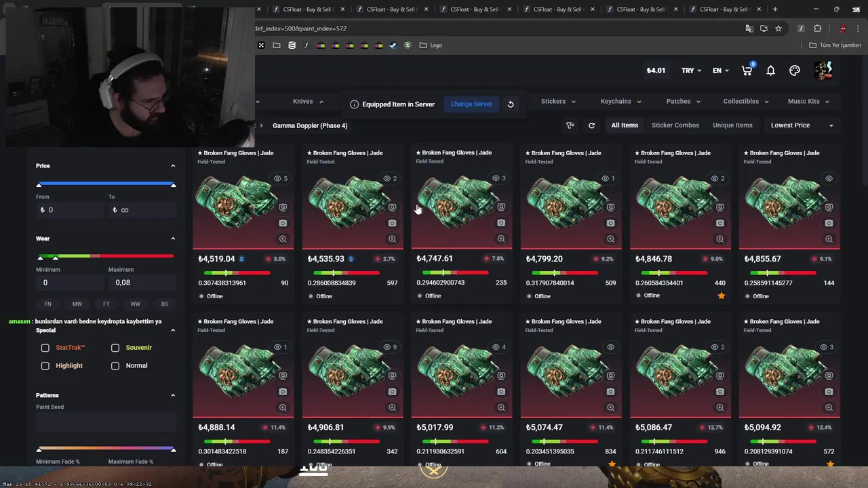Screen dimensions: 868x488
Task: Zoom magnifier icon on ₺4,888.14 gloves
Action: coord(283,407)
